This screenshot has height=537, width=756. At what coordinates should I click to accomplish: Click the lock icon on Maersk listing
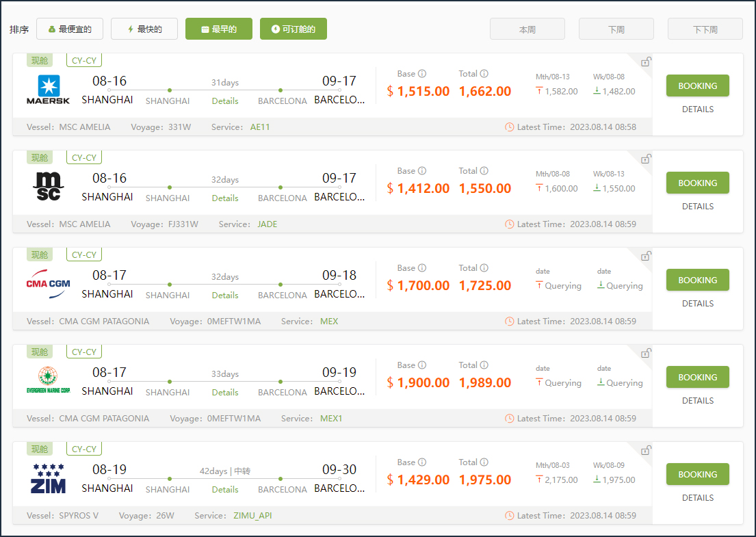point(645,62)
